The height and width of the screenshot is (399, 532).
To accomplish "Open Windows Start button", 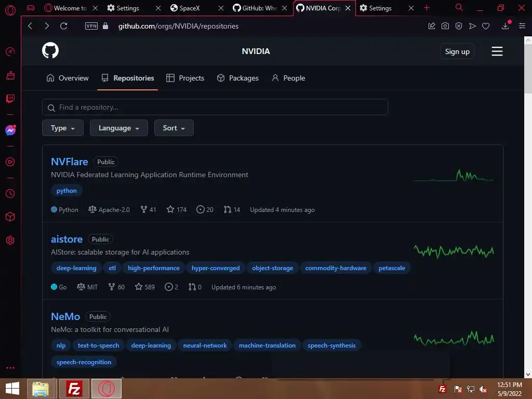I will coord(12,389).
